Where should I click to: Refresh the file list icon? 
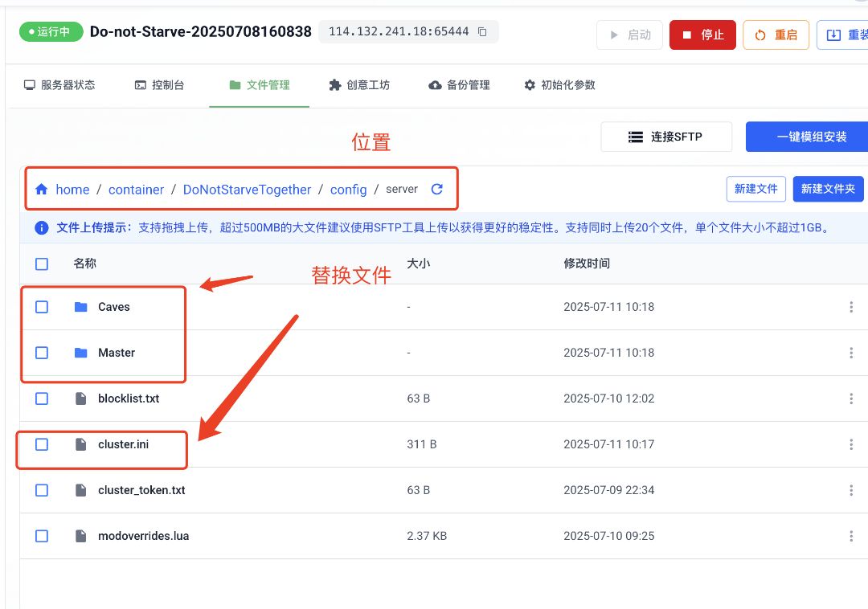click(436, 189)
